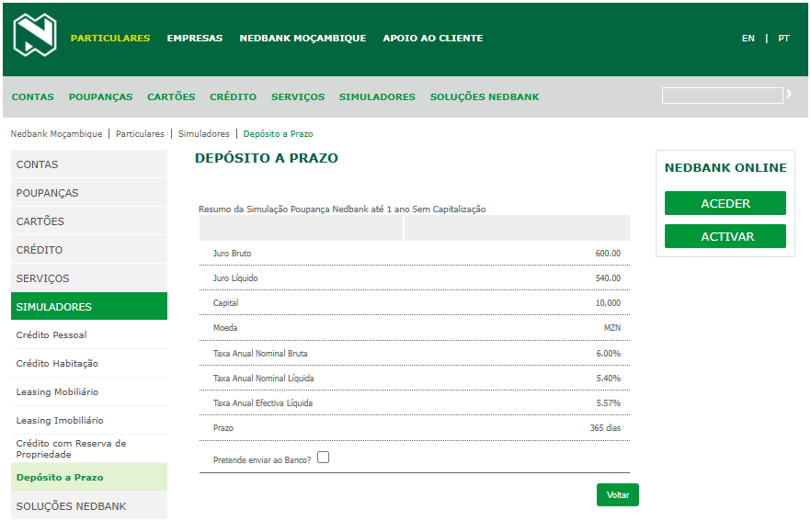
Task: Go to Particulares breadcrumb link
Action: pos(140,134)
